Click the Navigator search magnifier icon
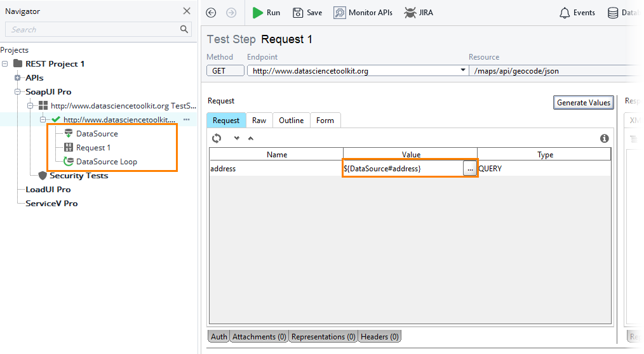Viewport: 644px width, 354px height. (184, 29)
